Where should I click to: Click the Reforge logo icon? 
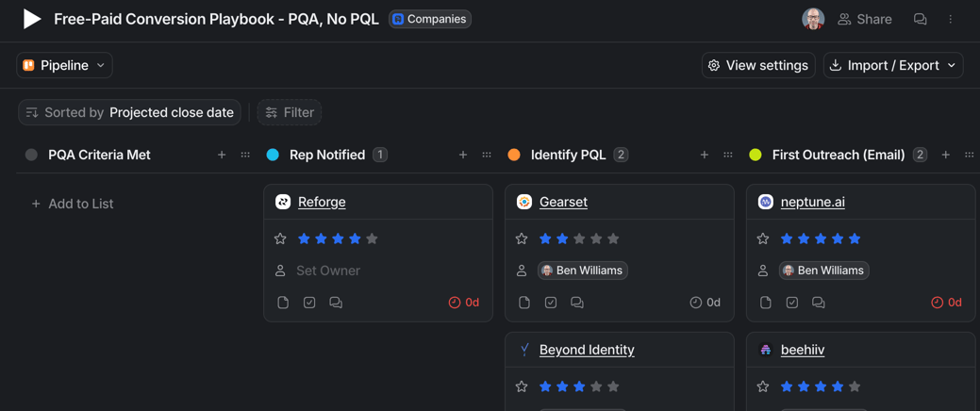[283, 202]
